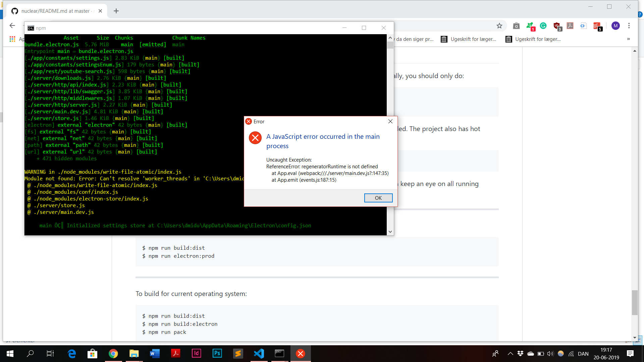Open Photoshop from the taskbar
Image resolution: width=644 pixels, height=362 pixels.
[217, 353]
